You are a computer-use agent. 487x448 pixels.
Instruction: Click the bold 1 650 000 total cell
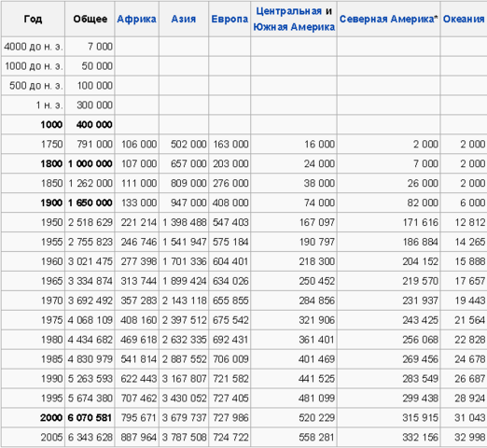(x=90, y=203)
